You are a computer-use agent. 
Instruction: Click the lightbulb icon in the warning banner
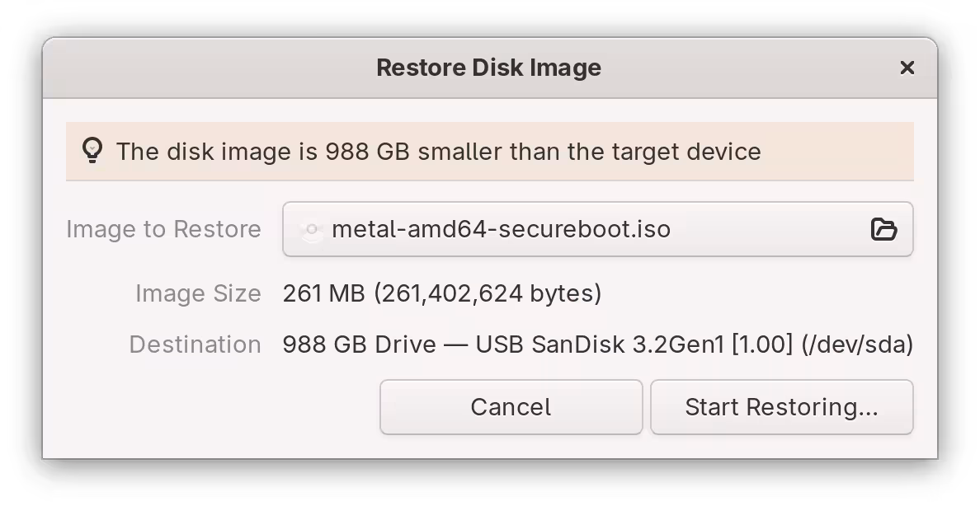click(93, 151)
